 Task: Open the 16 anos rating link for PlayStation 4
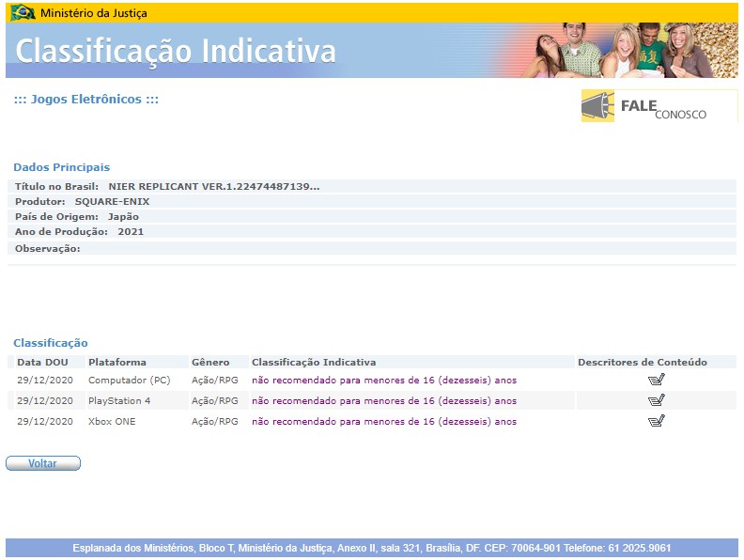pos(384,401)
